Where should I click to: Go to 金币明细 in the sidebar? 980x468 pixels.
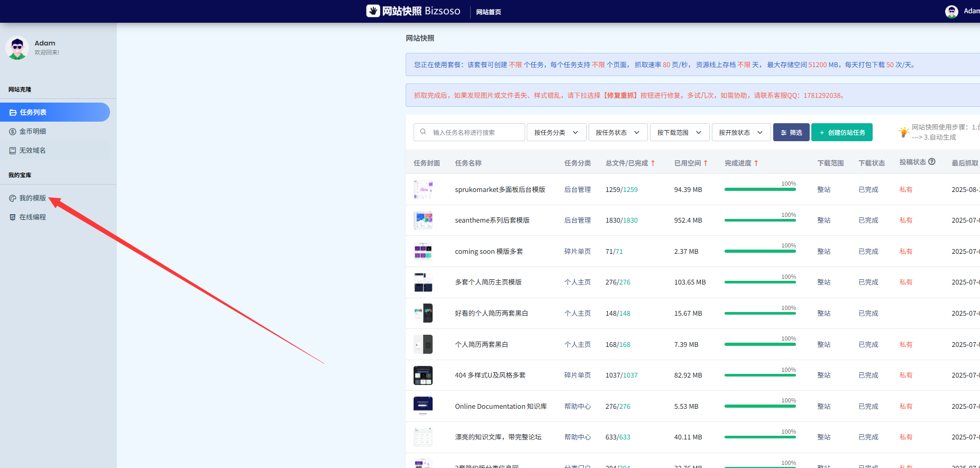[32, 132]
